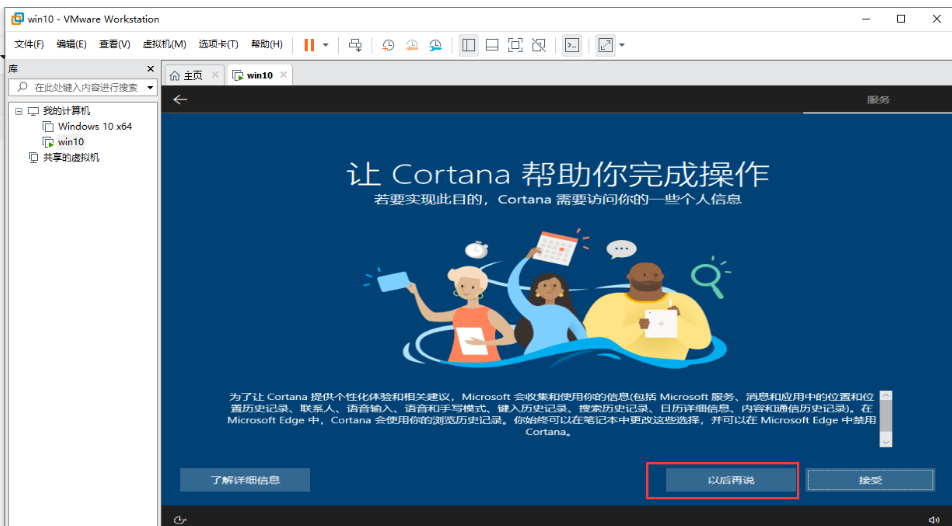
Task: Select 我的计算机 in the library tree
Action: (66, 111)
